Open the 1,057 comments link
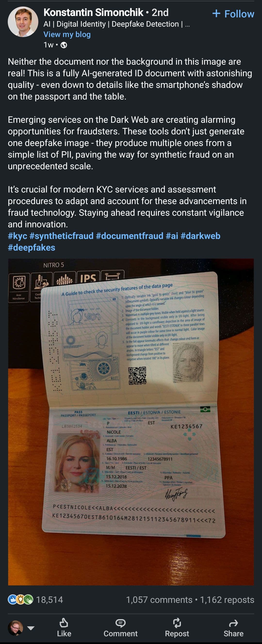This screenshot has width=262, height=644. coord(159,599)
